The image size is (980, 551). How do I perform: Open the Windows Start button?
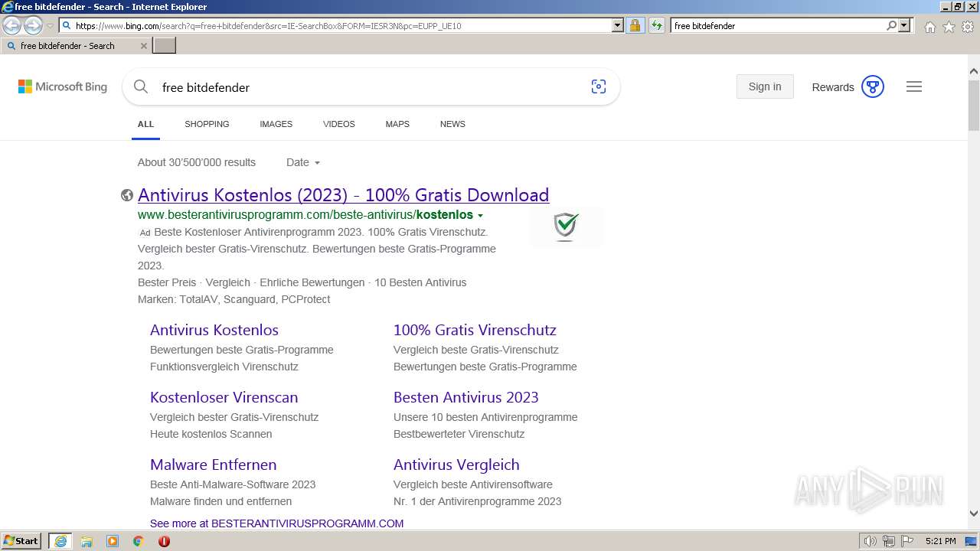(x=21, y=541)
